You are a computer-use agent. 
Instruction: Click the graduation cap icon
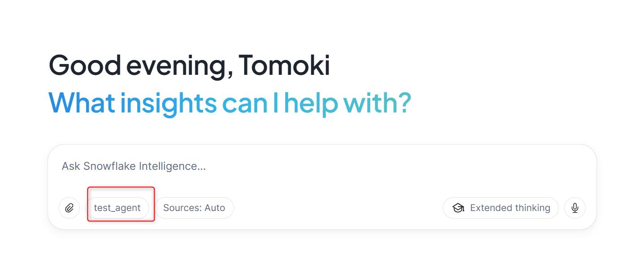click(458, 208)
